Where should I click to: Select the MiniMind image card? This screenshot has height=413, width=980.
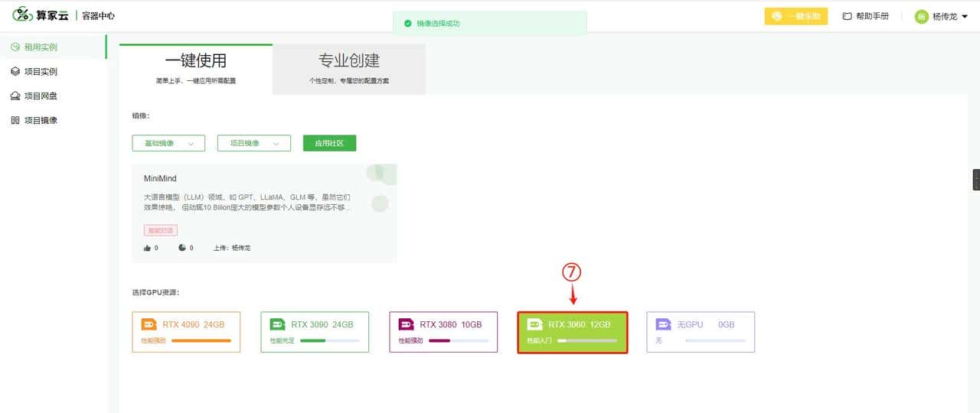(x=264, y=213)
